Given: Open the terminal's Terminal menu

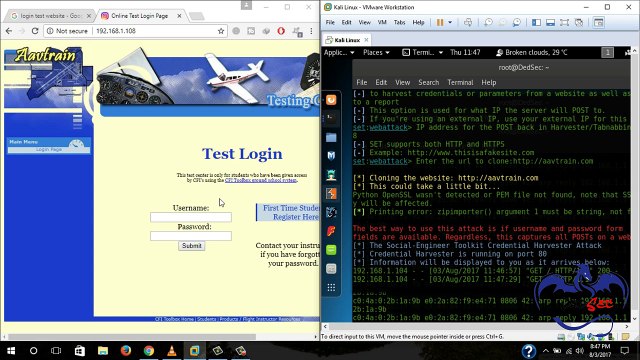Looking at the screenshot, I should pos(460,82).
